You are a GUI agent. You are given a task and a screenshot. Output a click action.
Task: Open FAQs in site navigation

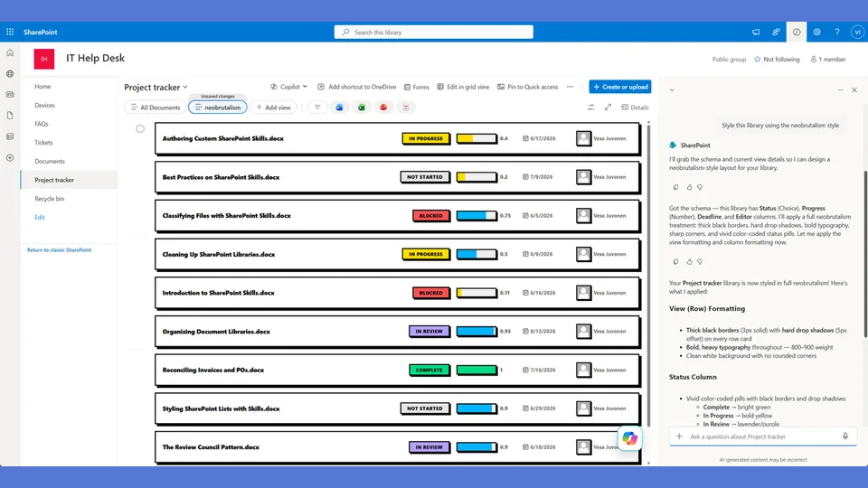(x=42, y=124)
